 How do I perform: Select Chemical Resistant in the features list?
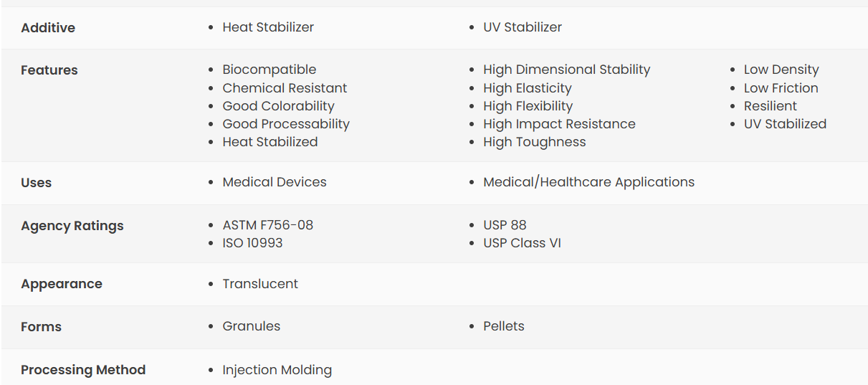coord(285,88)
